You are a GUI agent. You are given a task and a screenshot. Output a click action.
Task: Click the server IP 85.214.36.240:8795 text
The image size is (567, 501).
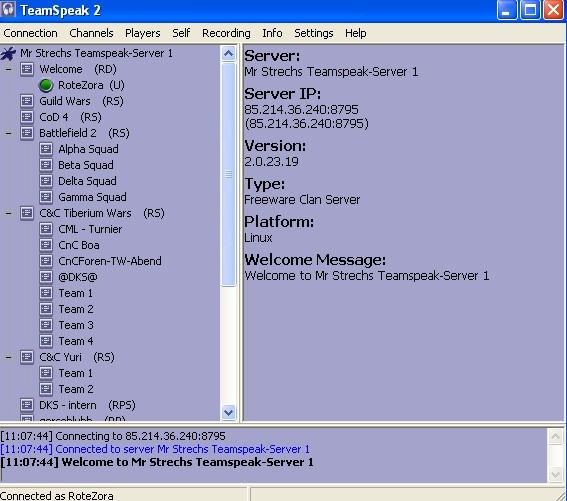pos(302,110)
